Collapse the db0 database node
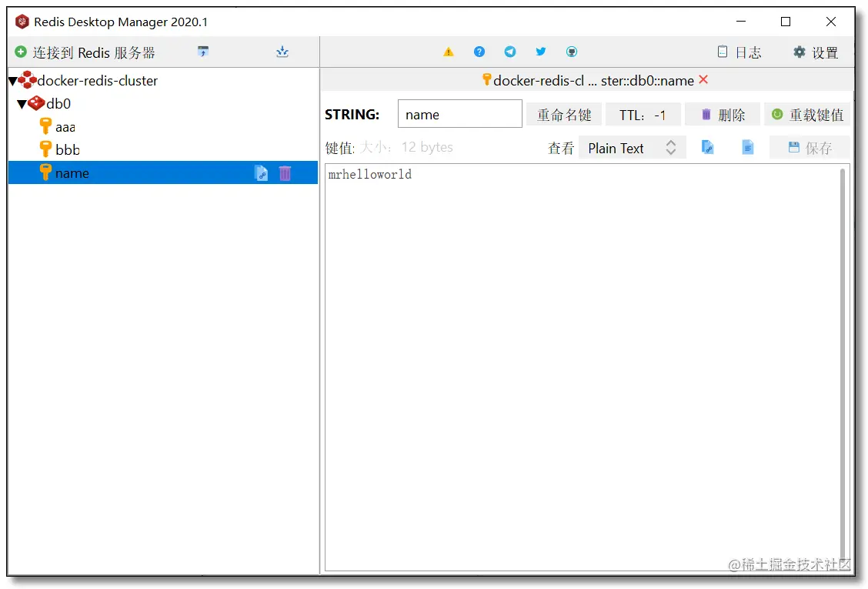Image resolution: width=868 pixels, height=589 pixels. [22, 104]
